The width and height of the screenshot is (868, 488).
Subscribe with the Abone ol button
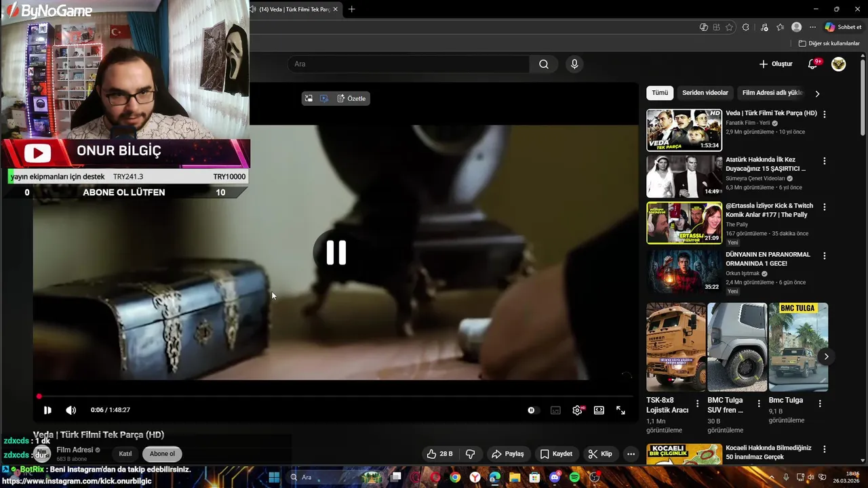162,454
